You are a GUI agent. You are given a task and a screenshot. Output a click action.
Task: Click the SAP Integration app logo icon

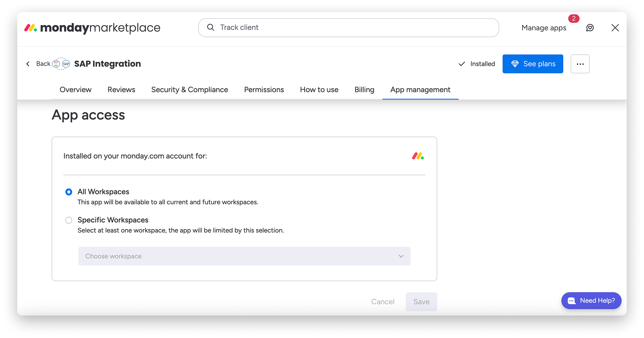(x=61, y=64)
